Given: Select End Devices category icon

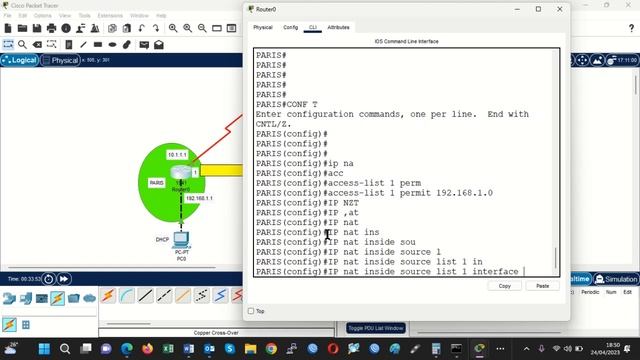Looking at the screenshot, I should point(25,299).
